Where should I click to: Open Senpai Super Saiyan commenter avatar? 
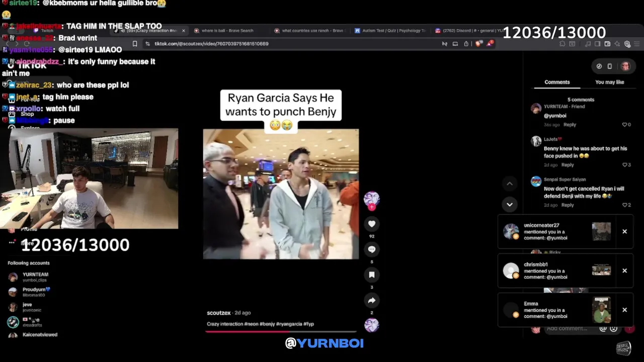point(536,182)
